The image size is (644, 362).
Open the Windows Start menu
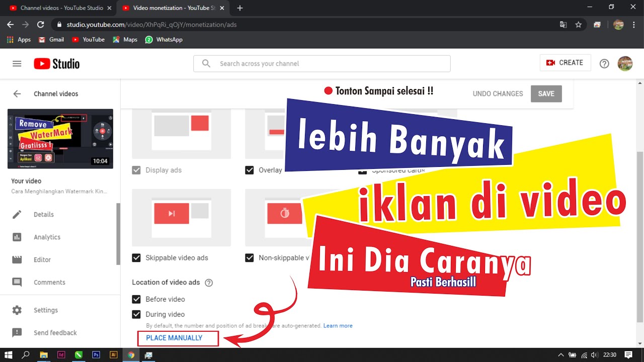(x=9, y=355)
